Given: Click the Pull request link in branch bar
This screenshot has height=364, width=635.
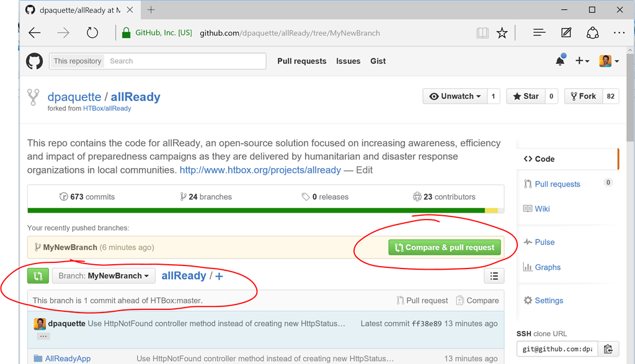Looking at the screenshot, I should (422, 300).
